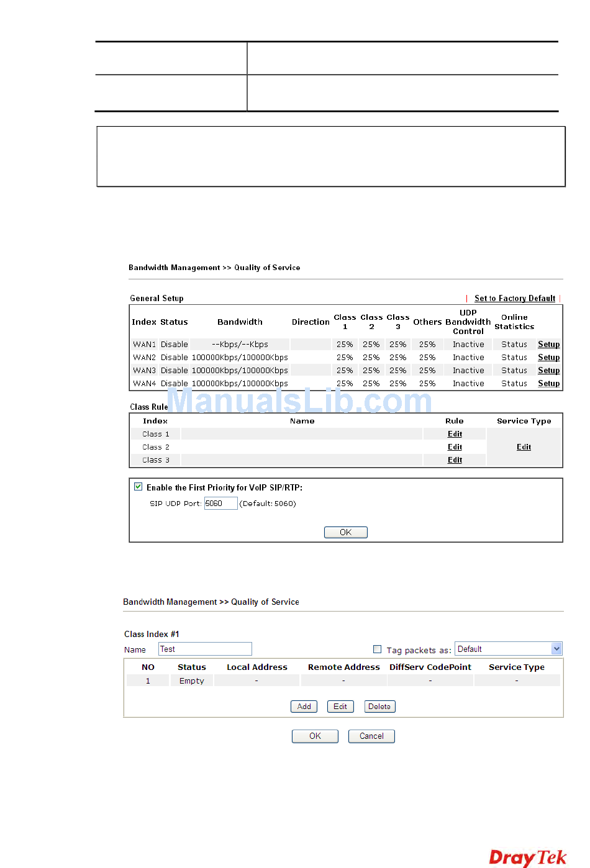This screenshot has height=868, width=590.
Task: Edit the Service Type
Action: coord(524,447)
